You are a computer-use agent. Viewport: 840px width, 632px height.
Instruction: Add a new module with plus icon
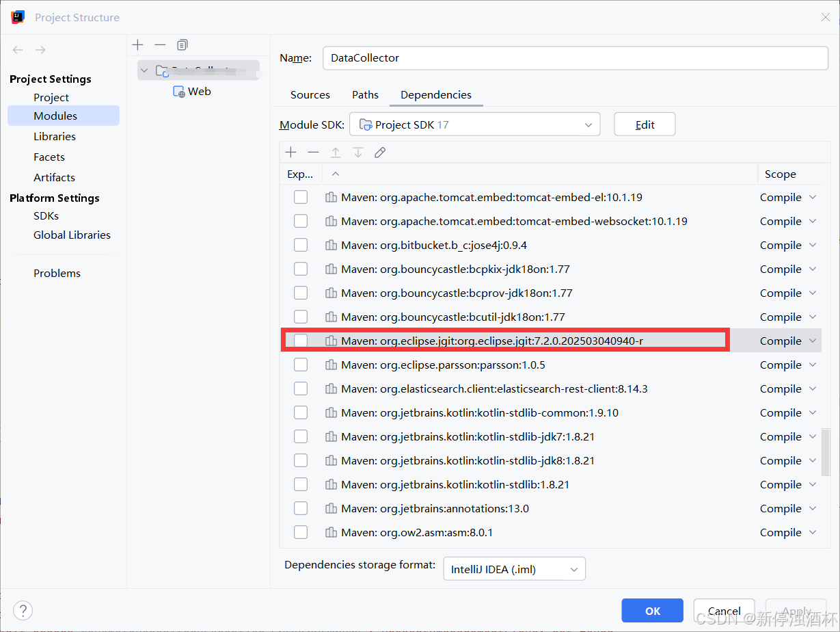tap(138, 44)
